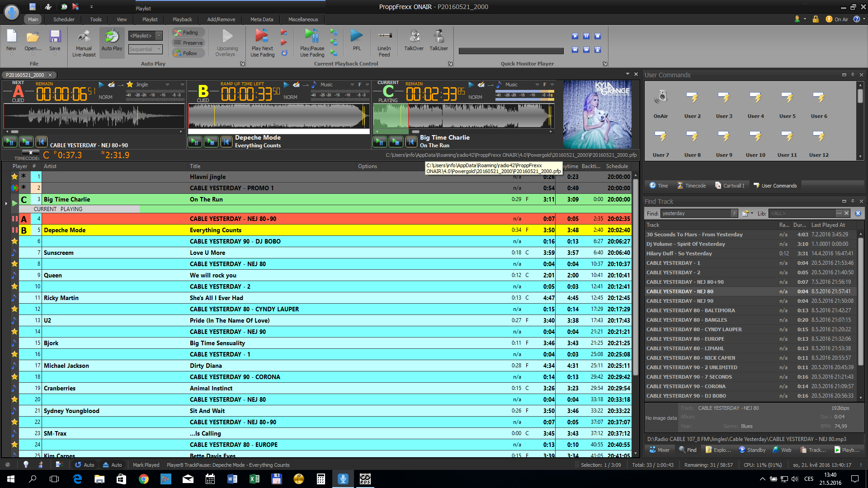Click the padlock icon in the top bar

(x=816, y=19)
